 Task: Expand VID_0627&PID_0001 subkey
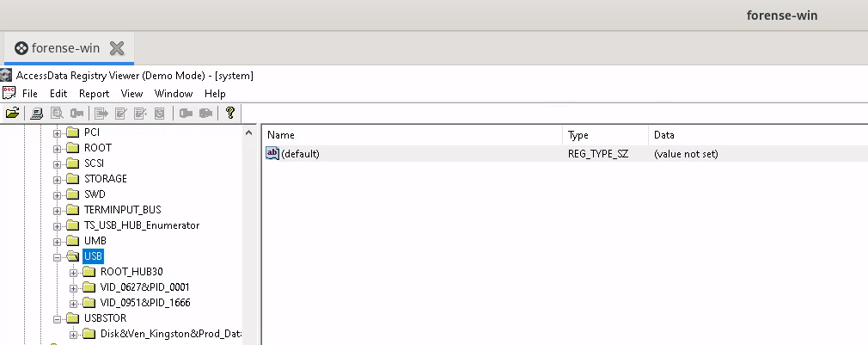[x=73, y=288]
